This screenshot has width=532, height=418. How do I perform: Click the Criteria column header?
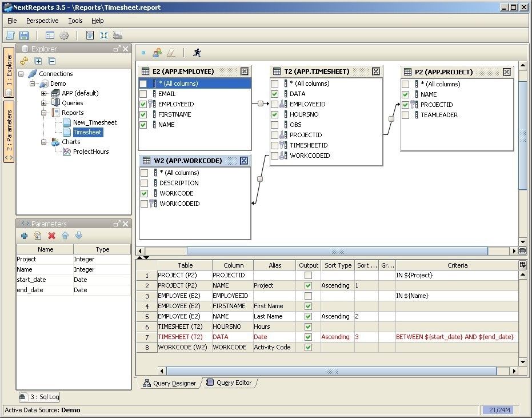pyautogui.click(x=457, y=265)
